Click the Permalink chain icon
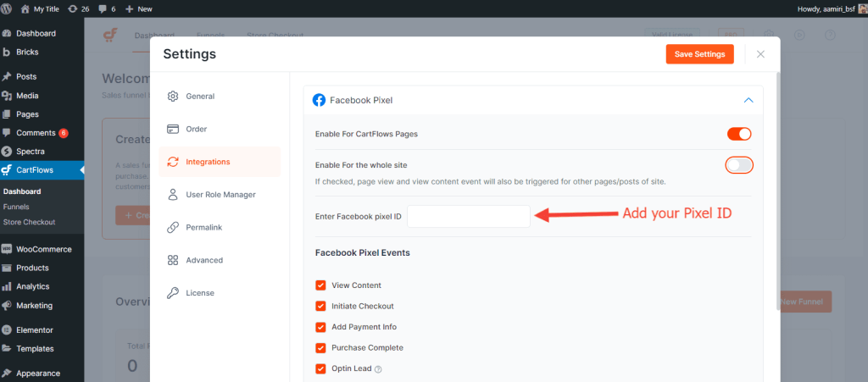 173,227
